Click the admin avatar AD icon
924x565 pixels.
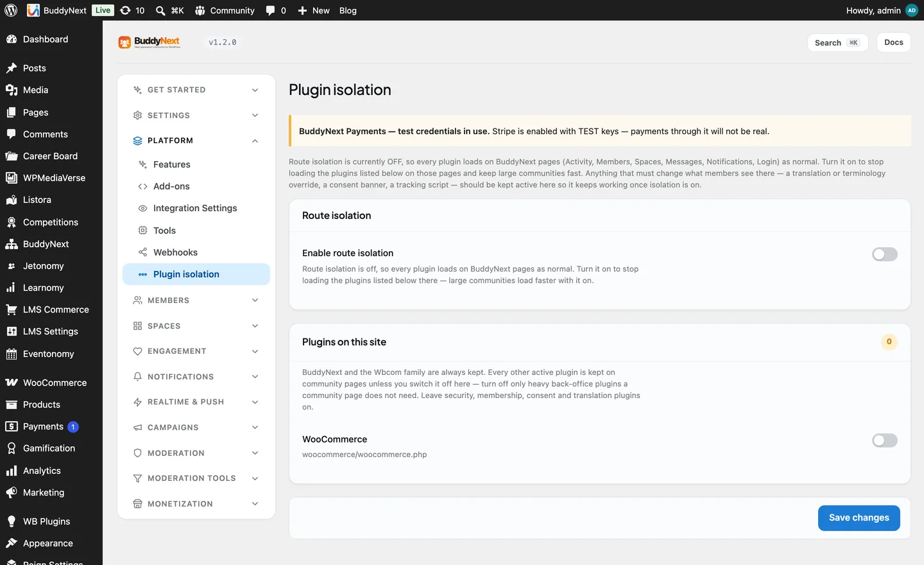coord(911,10)
